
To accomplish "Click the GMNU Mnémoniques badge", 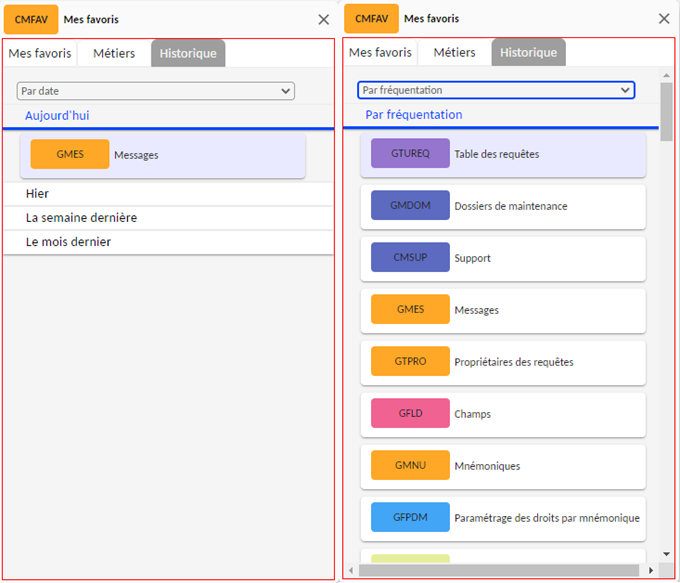I will [410, 466].
